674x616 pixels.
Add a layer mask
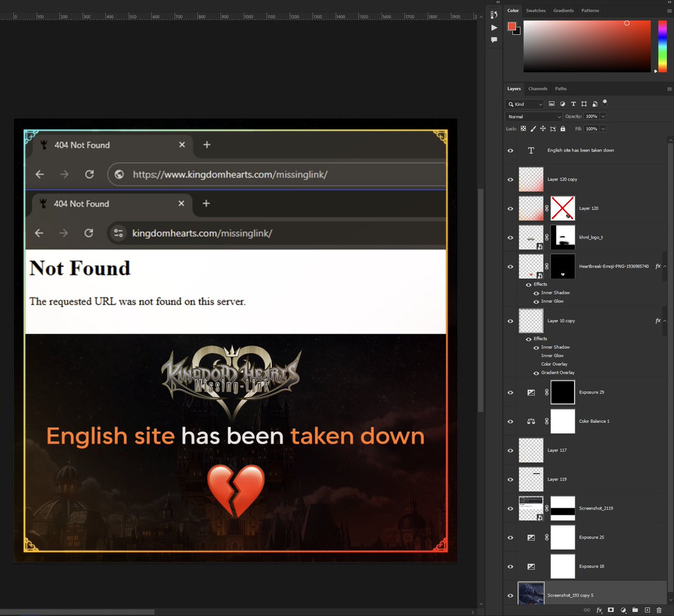[611, 610]
